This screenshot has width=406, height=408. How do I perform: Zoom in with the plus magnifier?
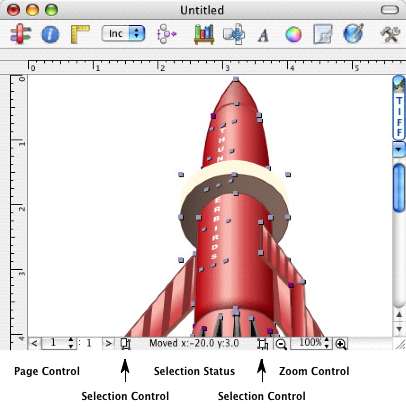point(341,344)
